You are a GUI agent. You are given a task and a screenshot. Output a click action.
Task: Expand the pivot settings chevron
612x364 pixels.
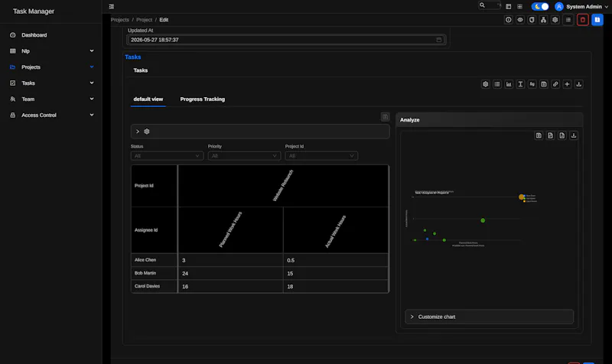pos(138,132)
